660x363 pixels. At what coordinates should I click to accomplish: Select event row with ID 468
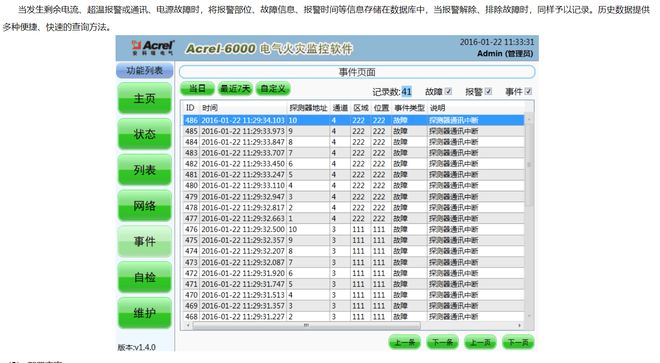coord(354,317)
